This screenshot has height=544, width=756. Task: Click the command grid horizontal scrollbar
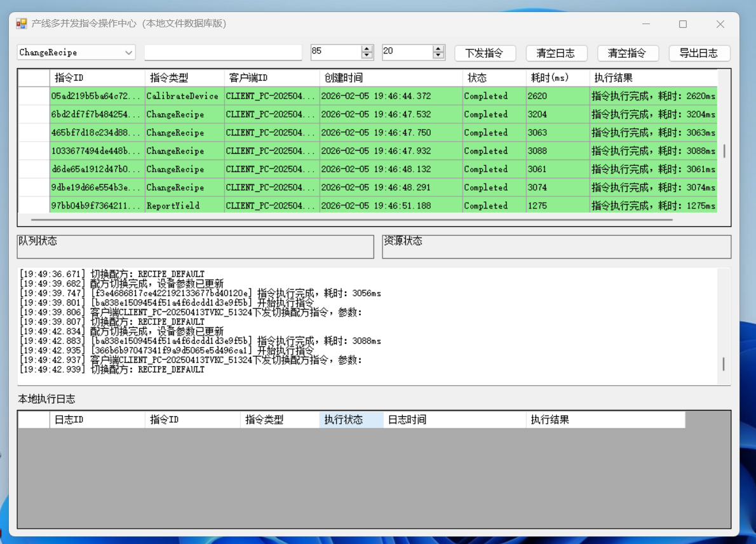tap(352, 220)
